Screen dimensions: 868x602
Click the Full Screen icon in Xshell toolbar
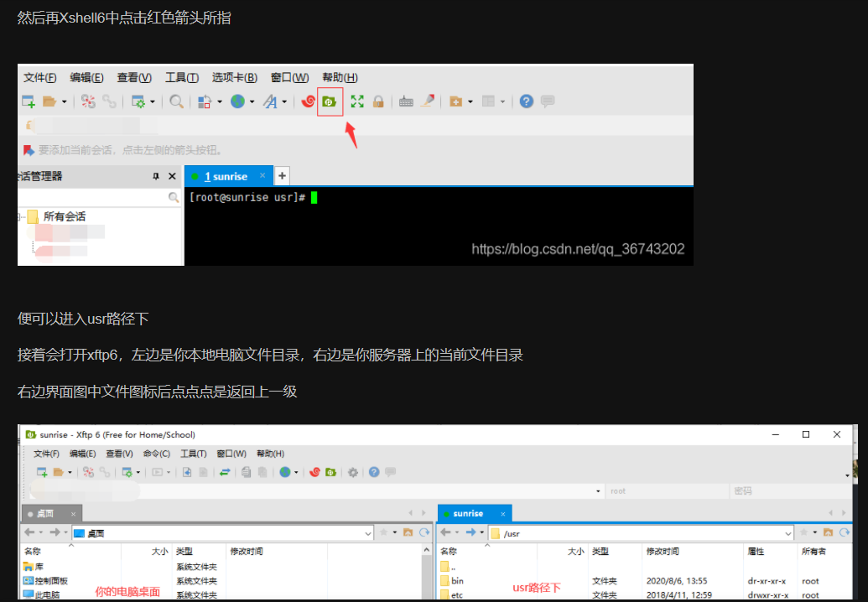click(357, 101)
